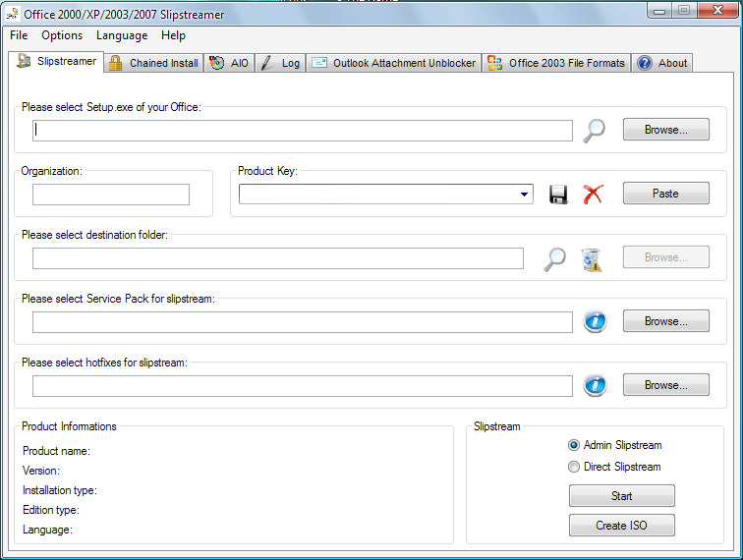Viewport: 743px width, 560px height.
Task: Click the 'Version:' label
Action: [x=41, y=471]
